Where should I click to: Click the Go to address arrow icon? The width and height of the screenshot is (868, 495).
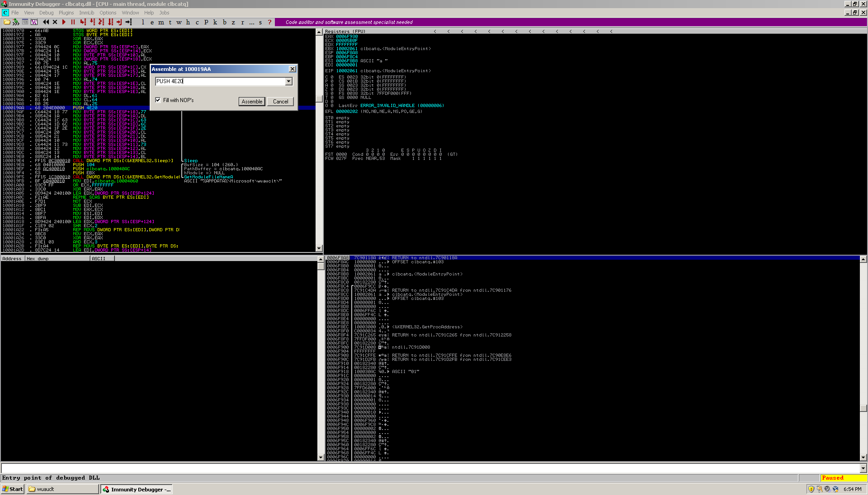pyautogui.click(x=129, y=22)
